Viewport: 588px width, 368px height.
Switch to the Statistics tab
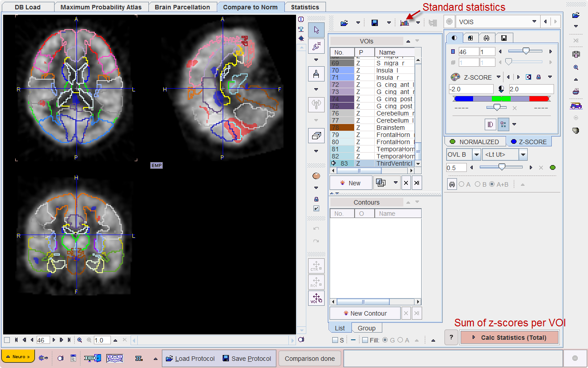click(x=305, y=7)
